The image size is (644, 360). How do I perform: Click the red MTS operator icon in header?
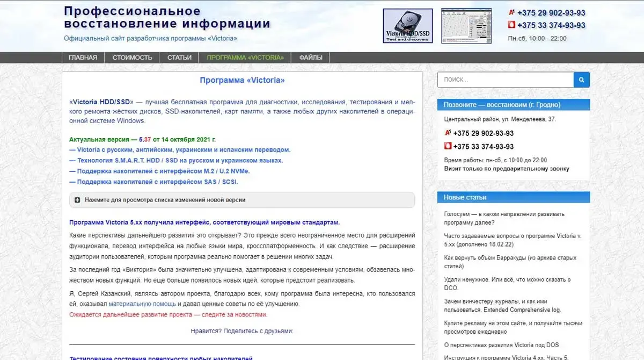(511, 25)
